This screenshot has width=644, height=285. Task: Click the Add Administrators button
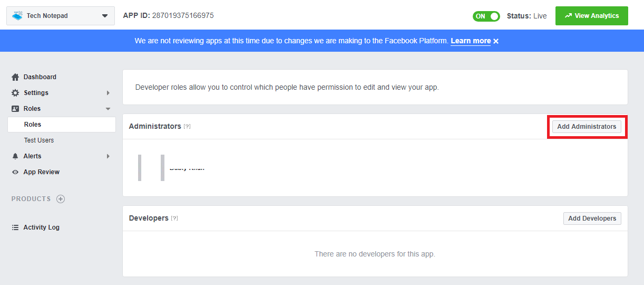(587, 127)
